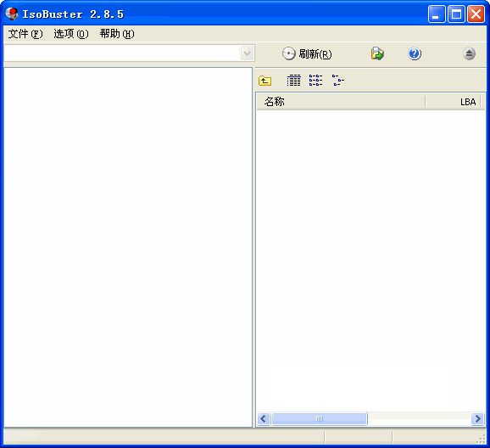Open the 帮助(H) menu
This screenshot has width=490, height=448.
117,34
